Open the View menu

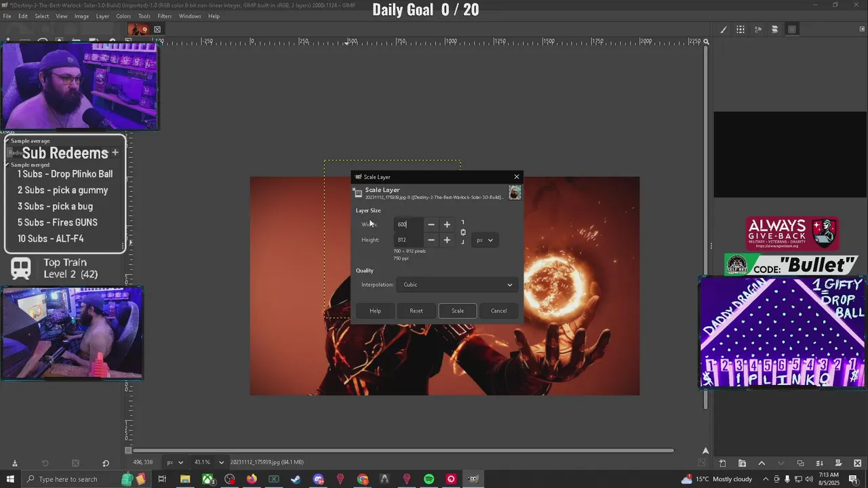point(62,16)
